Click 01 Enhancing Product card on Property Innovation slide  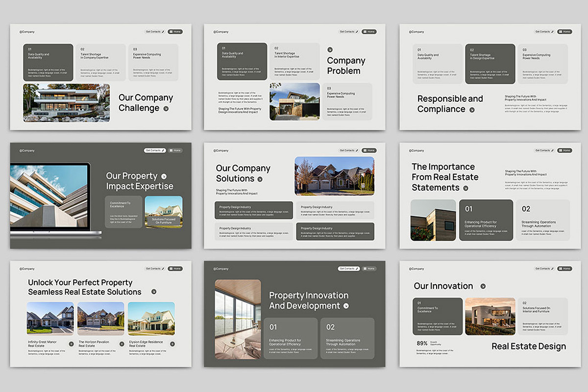click(291, 339)
